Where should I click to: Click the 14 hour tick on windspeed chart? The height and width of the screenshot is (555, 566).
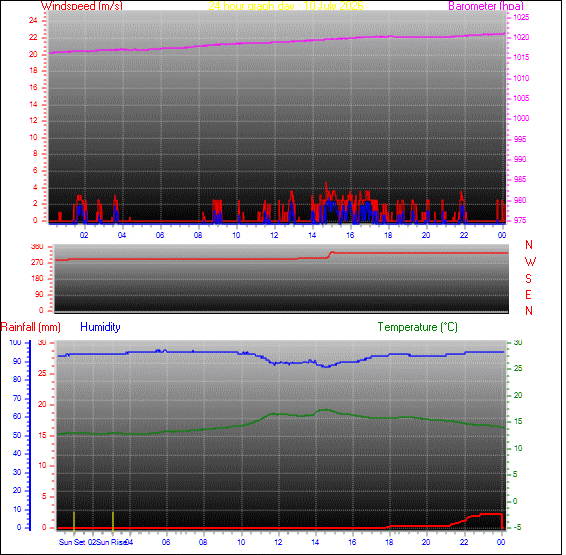[x=312, y=235]
